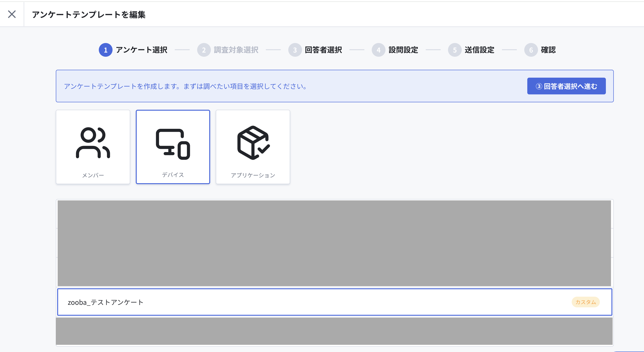Viewport: 644px width, 352px height.
Task: Click step 3 circle number
Action: [x=295, y=50]
